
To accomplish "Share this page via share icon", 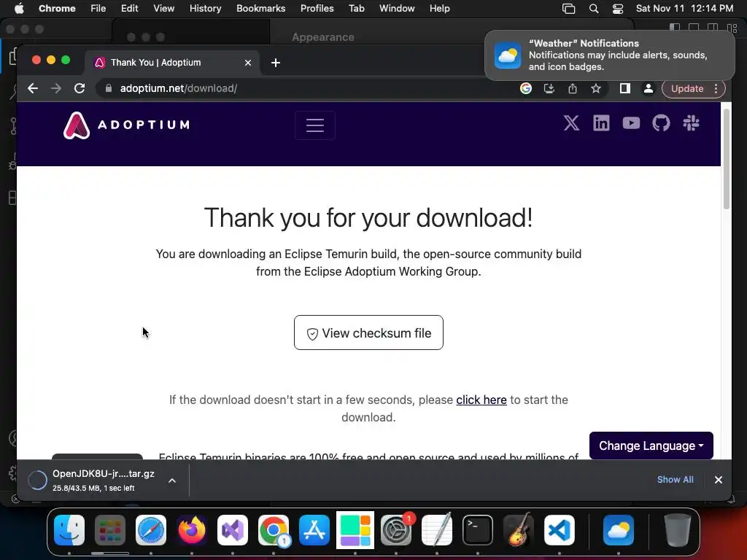I will coord(573,88).
